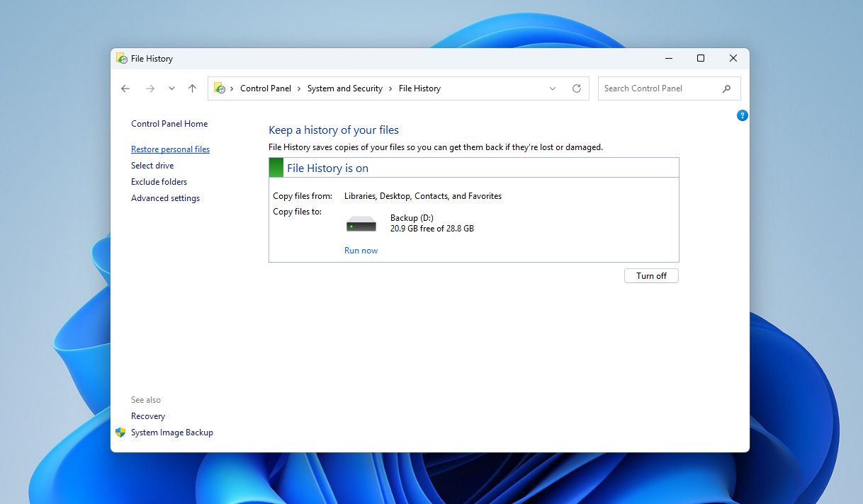Select Advanced settings in the sidebar
This screenshot has width=863, height=504.
(x=165, y=197)
